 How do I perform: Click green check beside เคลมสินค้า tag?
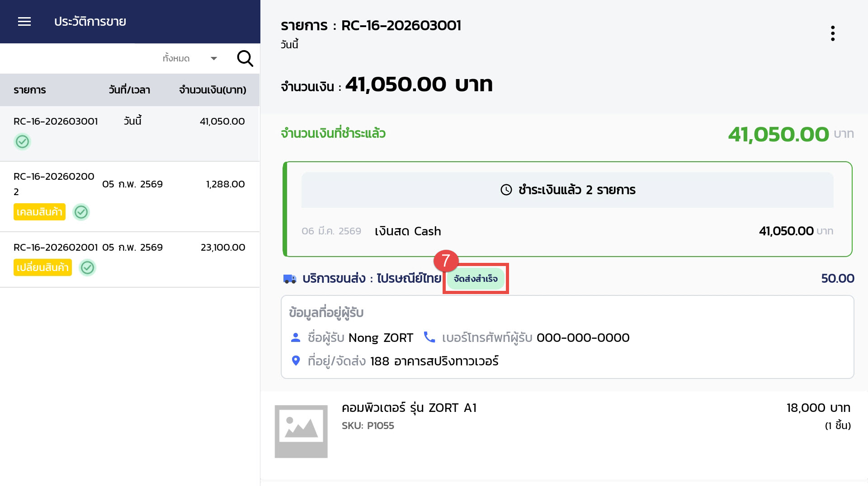81,212
